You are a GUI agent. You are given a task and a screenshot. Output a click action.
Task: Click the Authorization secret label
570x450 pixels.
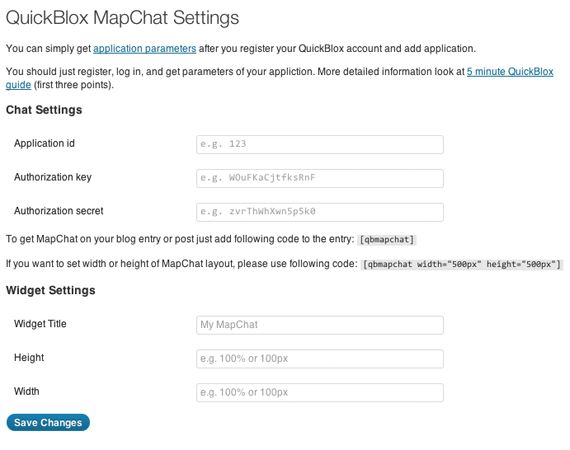59,211
